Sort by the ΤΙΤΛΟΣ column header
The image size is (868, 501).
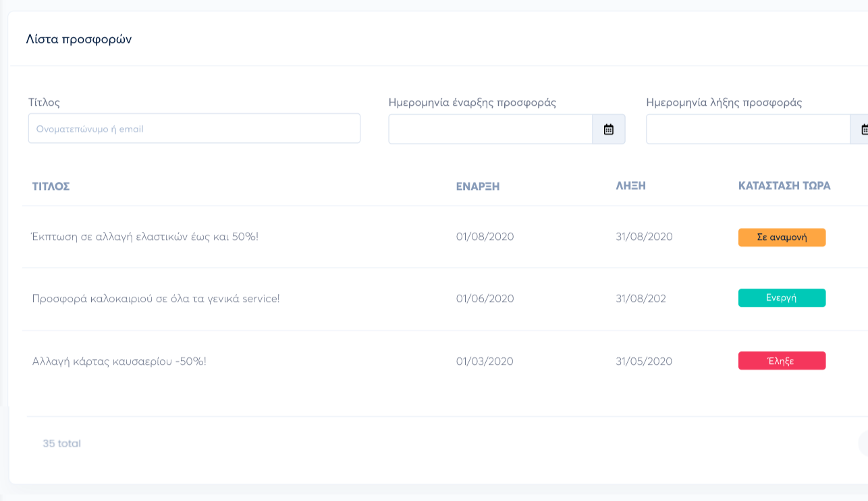(51, 187)
